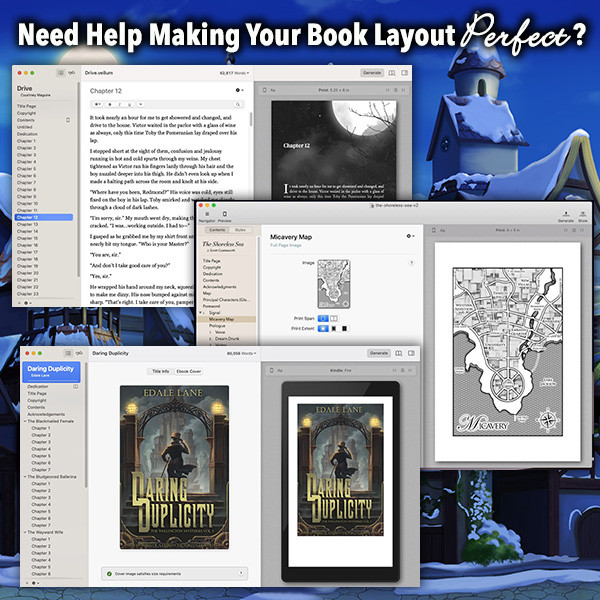Choose the first Print Extent option
Image resolution: width=600 pixels, height=600 pixels.
pos(324,327)
